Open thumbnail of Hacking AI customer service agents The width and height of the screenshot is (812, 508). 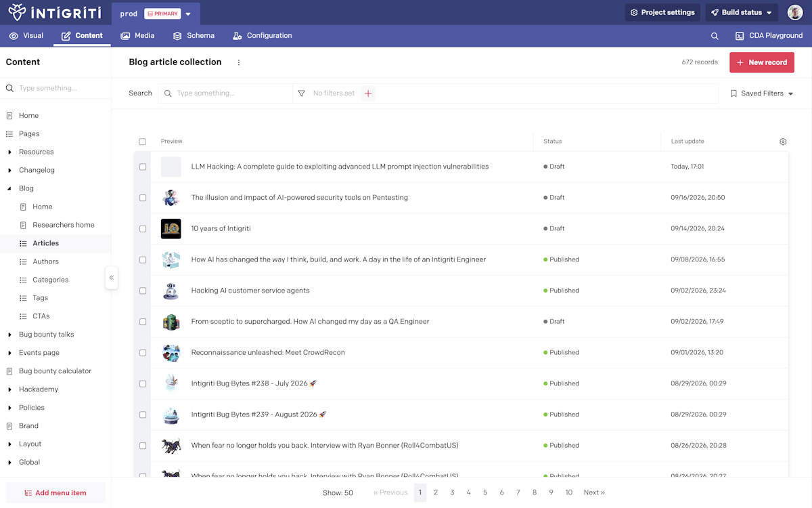pos(171,291)
